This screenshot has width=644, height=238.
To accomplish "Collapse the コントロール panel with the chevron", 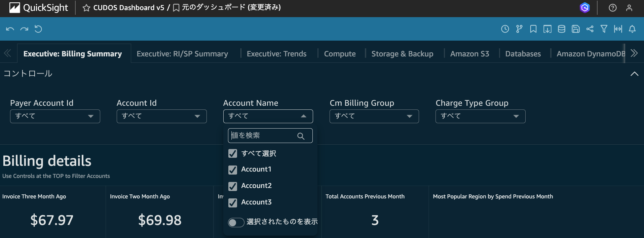I will click(x=634, y=74).
